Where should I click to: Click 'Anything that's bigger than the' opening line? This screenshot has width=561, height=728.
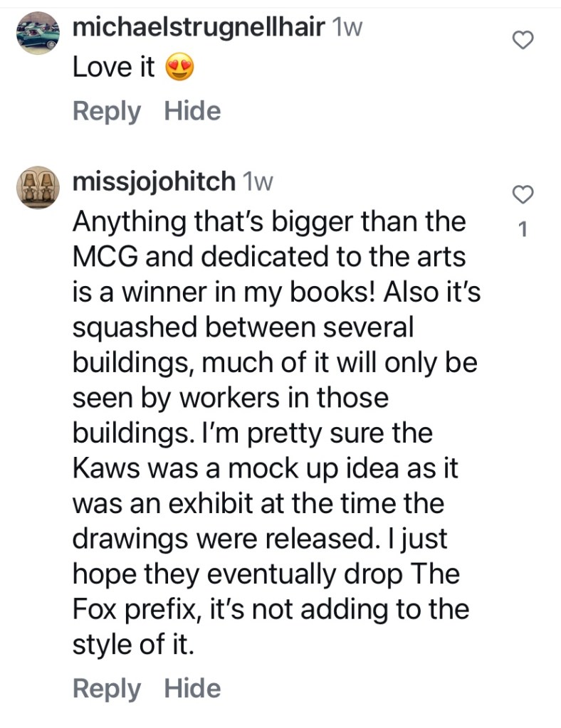[269, 222]
